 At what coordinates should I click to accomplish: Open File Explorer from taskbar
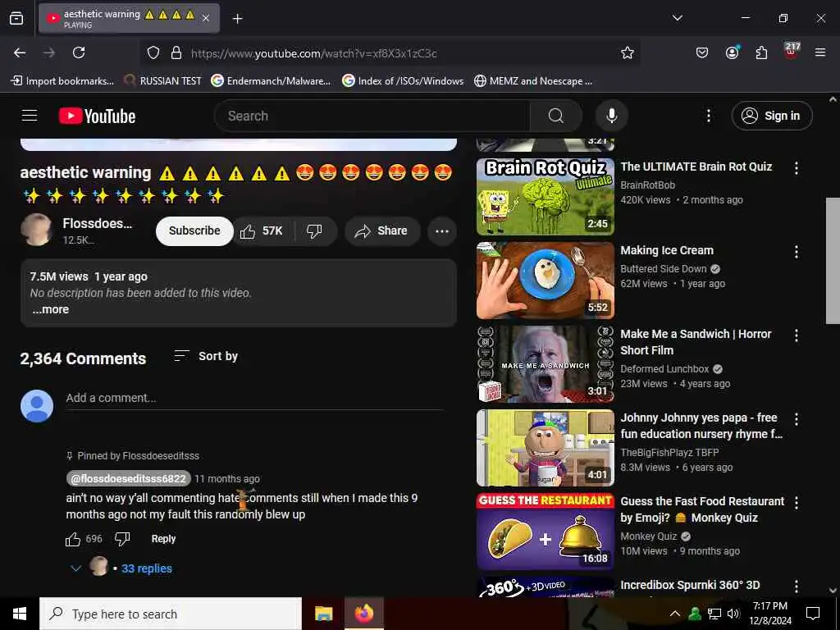coord(323,614)
